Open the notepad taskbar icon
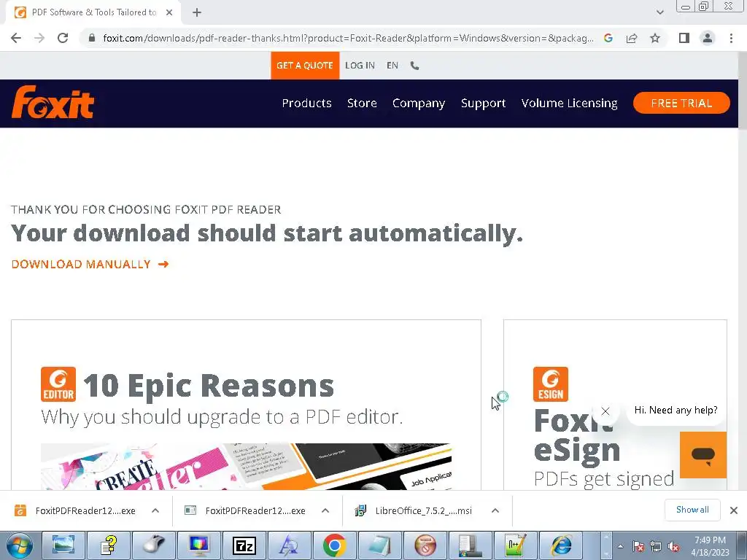Viewport: 747px width, 560px height. (x=379, y=545)
